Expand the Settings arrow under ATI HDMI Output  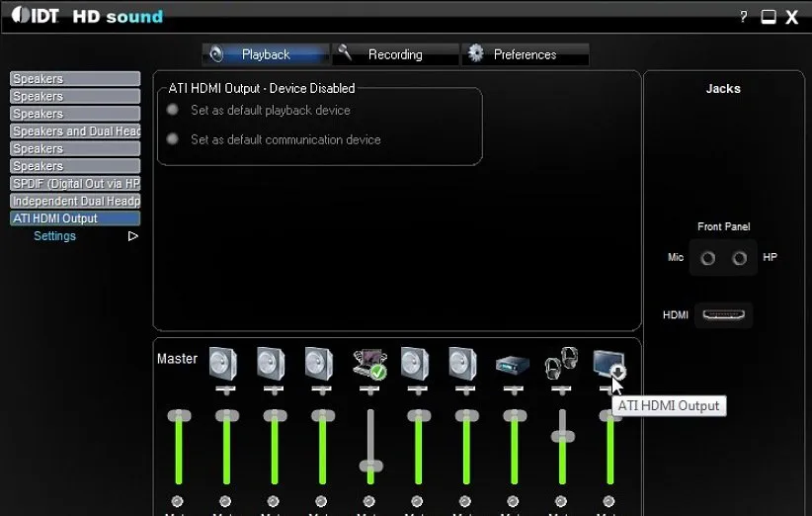pyautogui.click(x=133, y=236)
